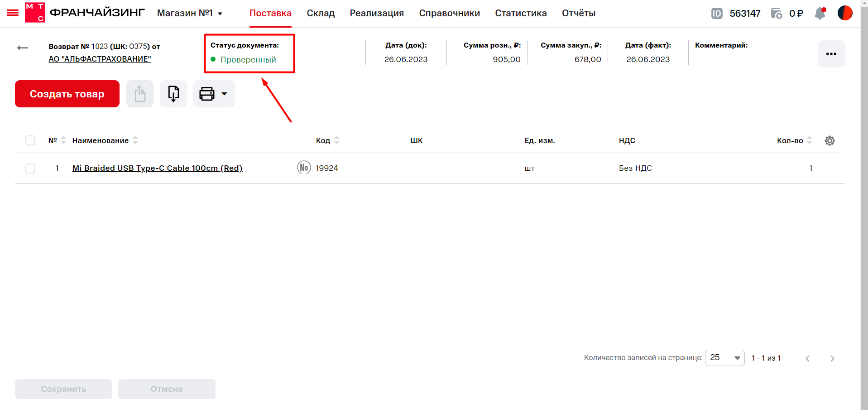Image resolution: width=868 pixels, height=410 pixels.
Task: Open the Поставка tab
Action: click(270, 13)
